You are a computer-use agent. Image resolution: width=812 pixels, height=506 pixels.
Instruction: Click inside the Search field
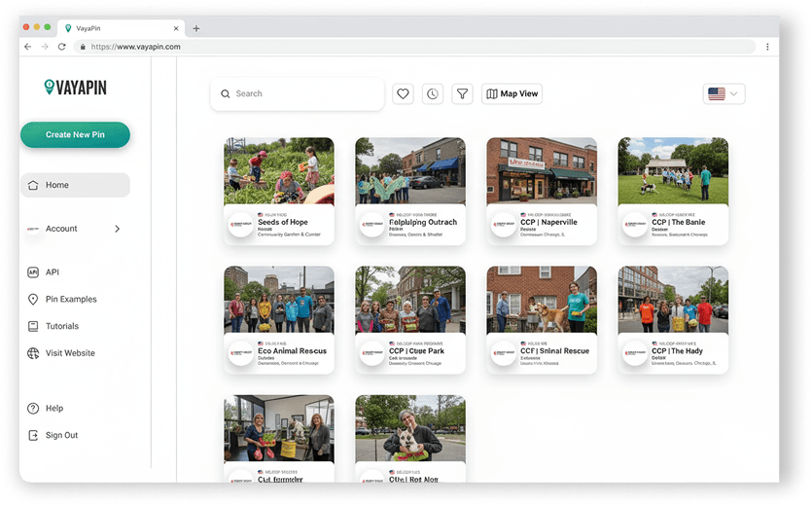tap(298, 93)
